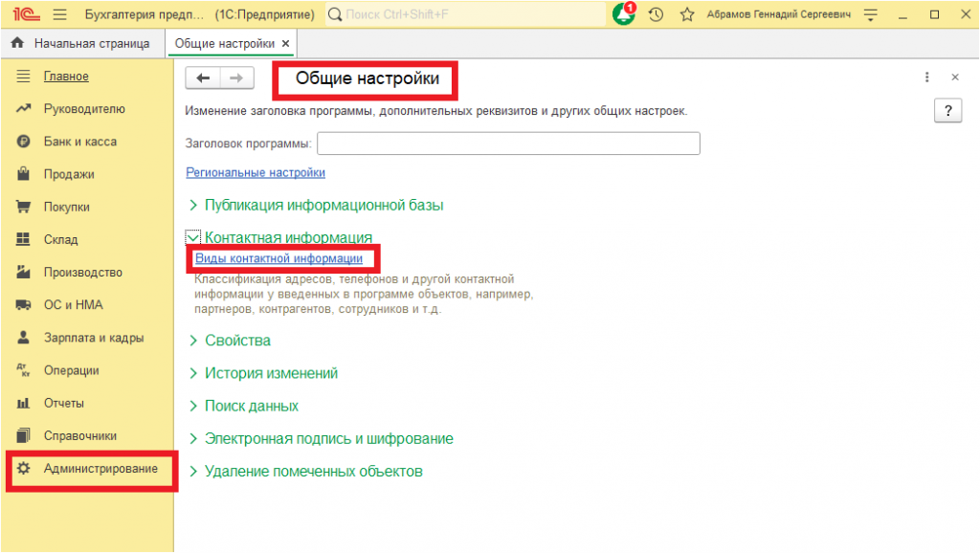
Task: Close the Общие настройки tab
Action: coord(285,44)
